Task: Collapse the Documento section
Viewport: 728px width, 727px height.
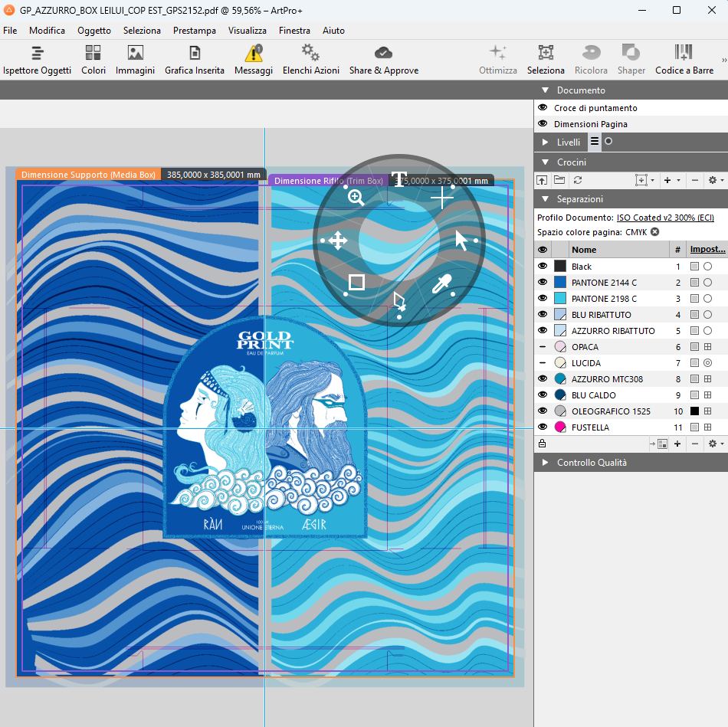Action: [x=546, y=90]
